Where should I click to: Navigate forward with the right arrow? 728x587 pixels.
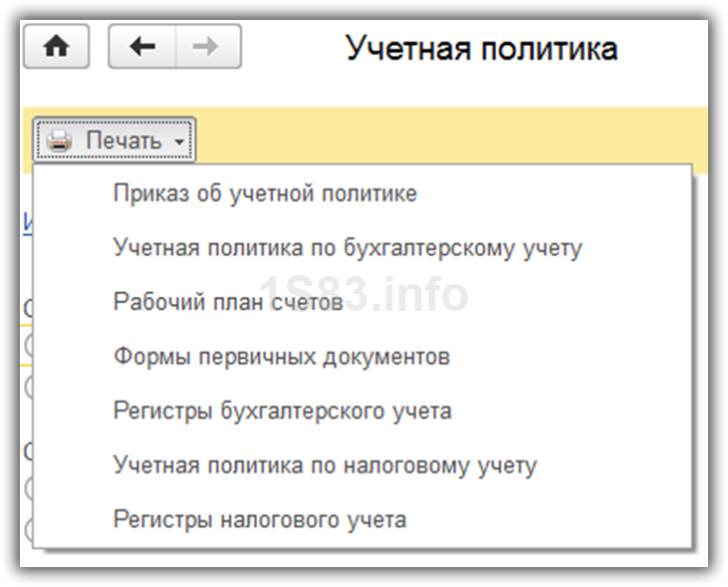click(x=208, y=47)
